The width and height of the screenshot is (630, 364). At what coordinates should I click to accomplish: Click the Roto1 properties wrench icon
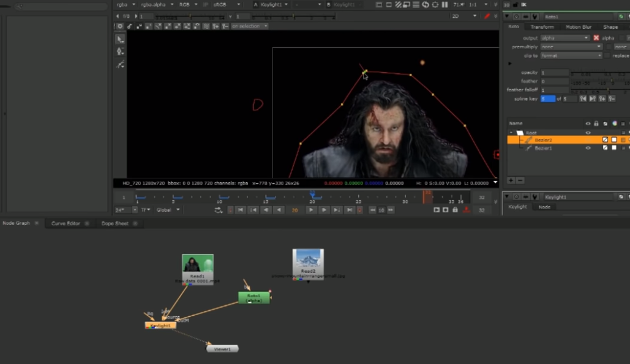(534, 17)
